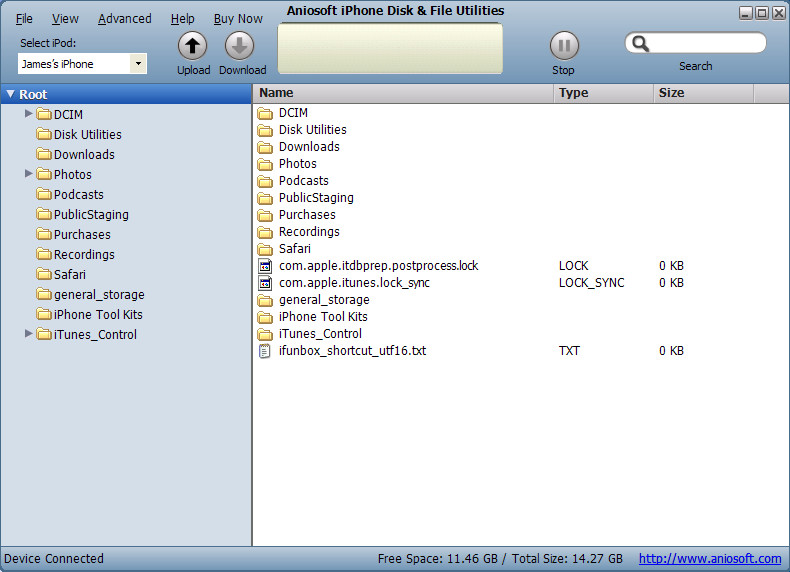Open the Select iPod device dropdown
This screenshot has width=790, height=572.
[x=138, y=63]
